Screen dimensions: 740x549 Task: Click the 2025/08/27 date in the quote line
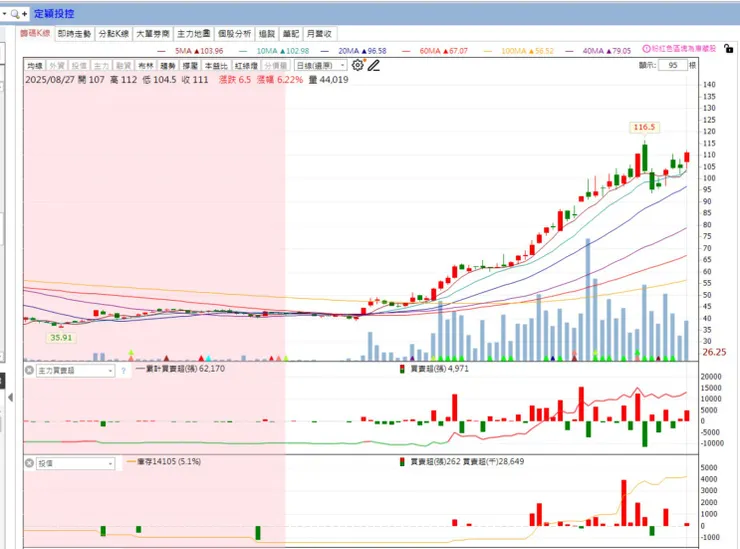50,79
